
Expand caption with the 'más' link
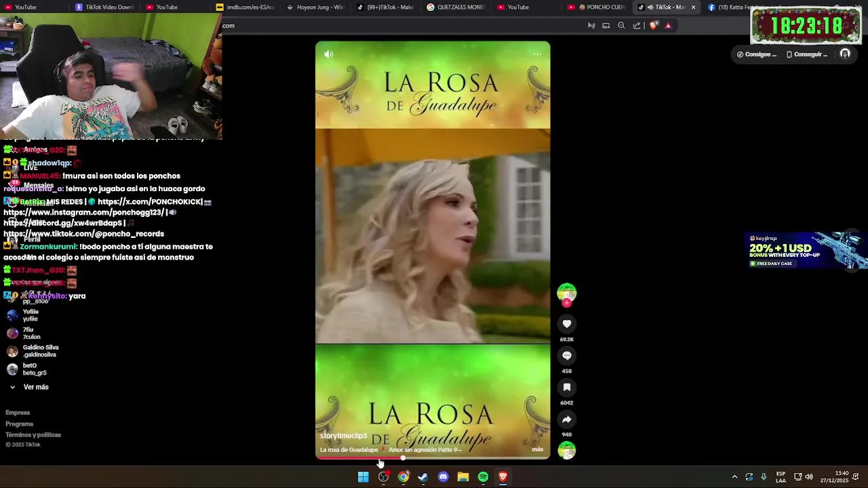pyautogui.click(x=537, y=449)
